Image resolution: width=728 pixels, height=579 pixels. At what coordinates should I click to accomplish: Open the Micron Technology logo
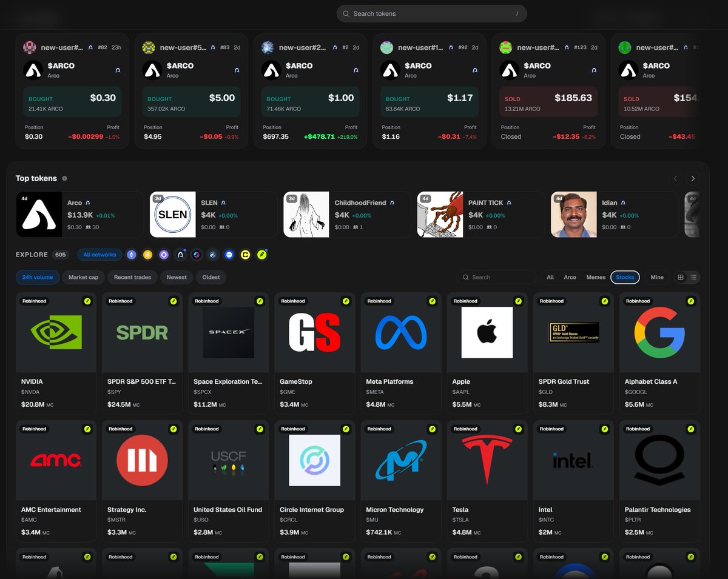tap(400, 460)
